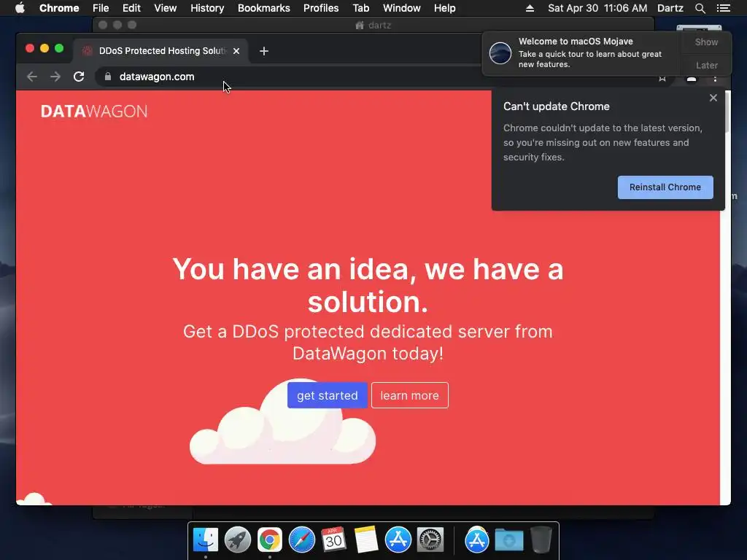The image size is (747, 560).
Task: Click the learn more button
Action: pyautogui.click(x=410, y=395)
